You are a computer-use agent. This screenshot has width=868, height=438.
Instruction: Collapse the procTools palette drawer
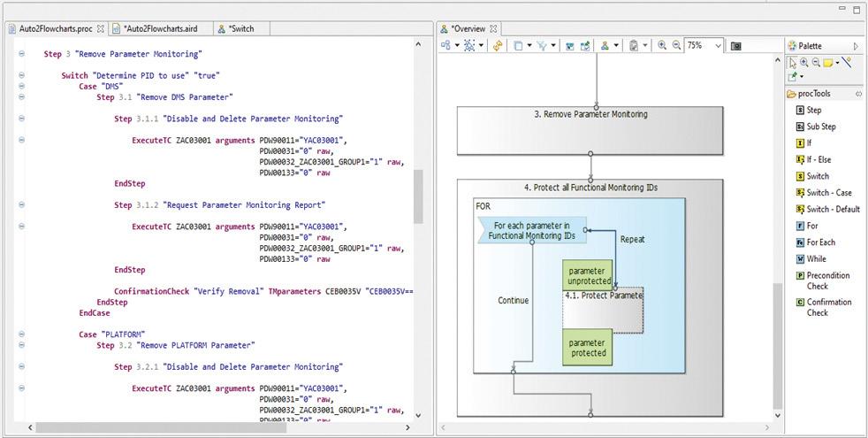coord(858,94)
